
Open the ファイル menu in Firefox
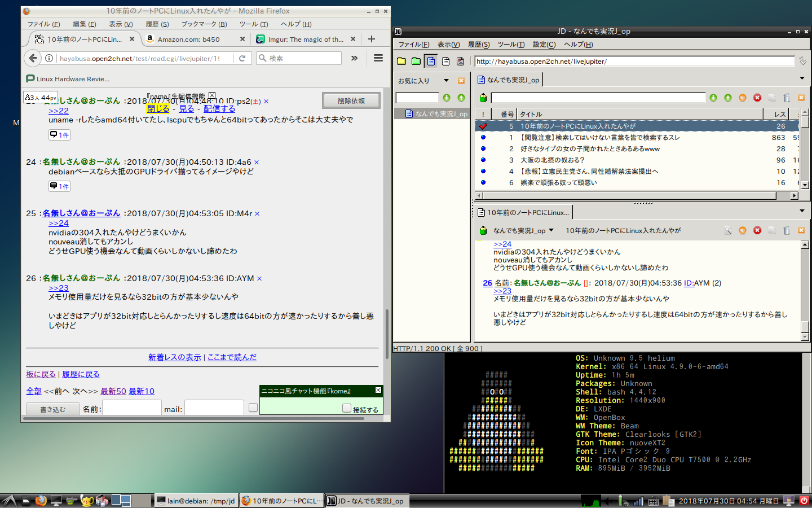[43, 24]
